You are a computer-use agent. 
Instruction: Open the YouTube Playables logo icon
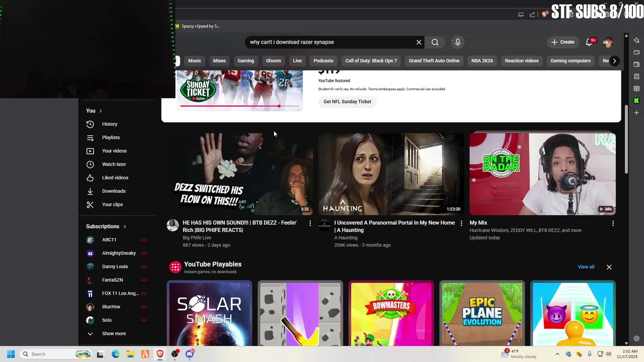(x=175, y=267)
